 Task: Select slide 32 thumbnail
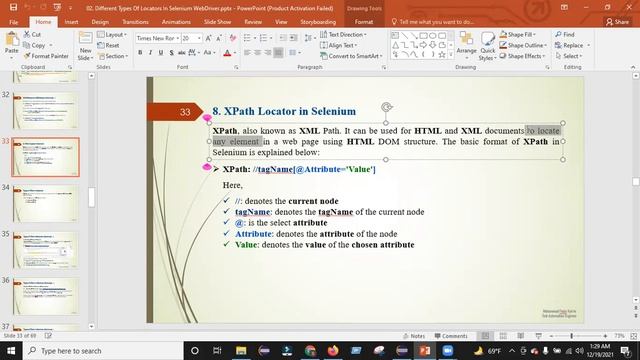[45, 111]
